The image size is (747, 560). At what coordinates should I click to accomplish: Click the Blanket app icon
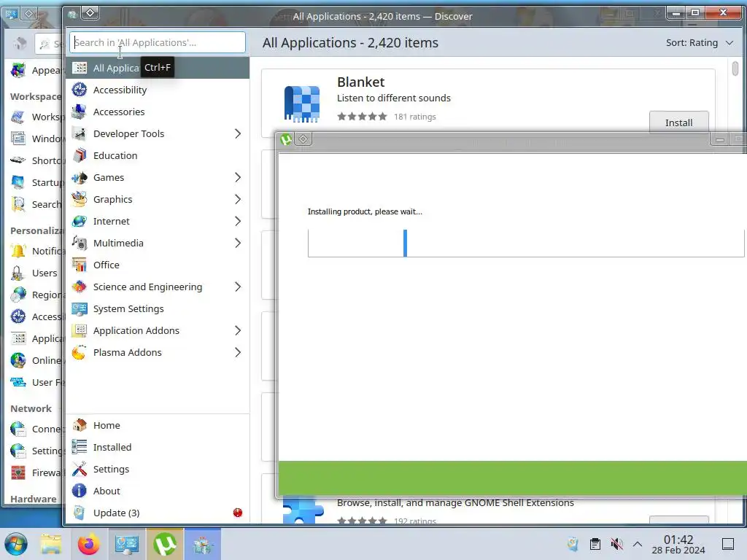(x=301, y=104)
